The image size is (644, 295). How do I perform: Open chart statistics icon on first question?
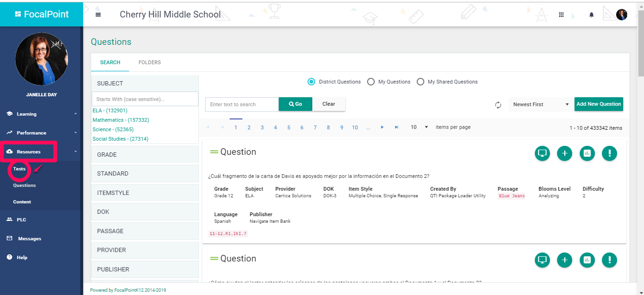click(x=587, y=153)
